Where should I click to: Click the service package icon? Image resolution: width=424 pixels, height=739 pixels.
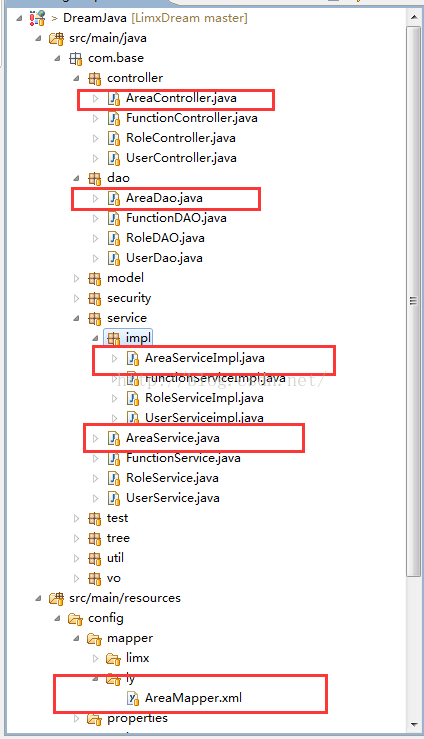tap(94, 318)
